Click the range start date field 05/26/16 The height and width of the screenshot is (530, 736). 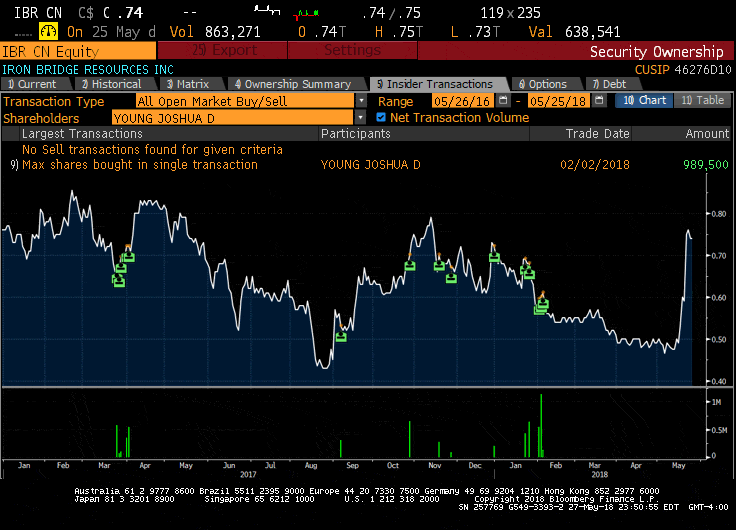tap(463, 101)
